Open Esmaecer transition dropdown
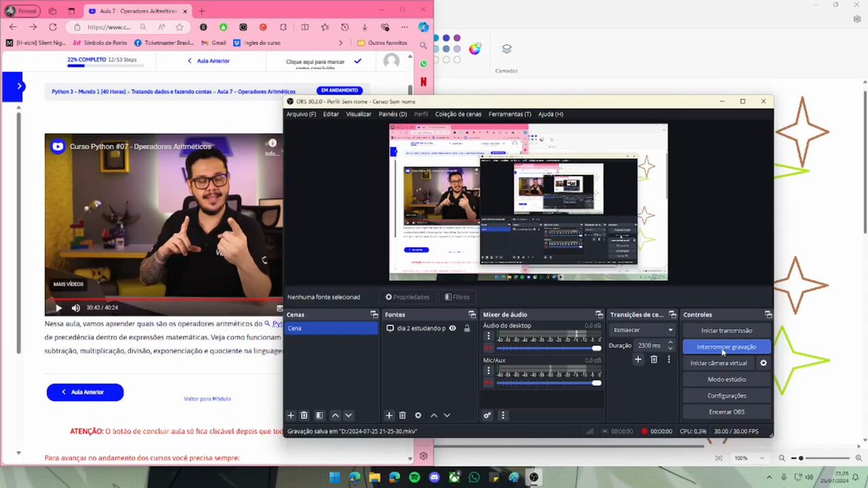The height and width of the screenshot is (488, 868). click(642, 330)
